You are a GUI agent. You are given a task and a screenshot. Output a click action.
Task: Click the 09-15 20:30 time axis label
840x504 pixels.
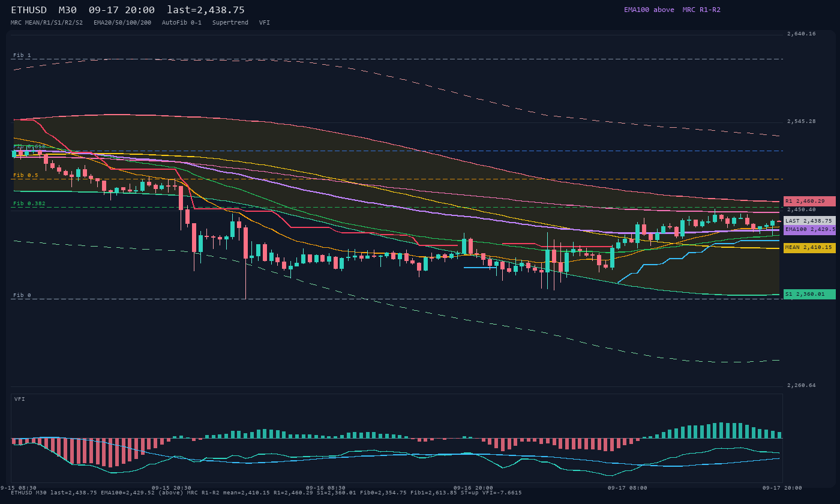[x=172, y=488]
